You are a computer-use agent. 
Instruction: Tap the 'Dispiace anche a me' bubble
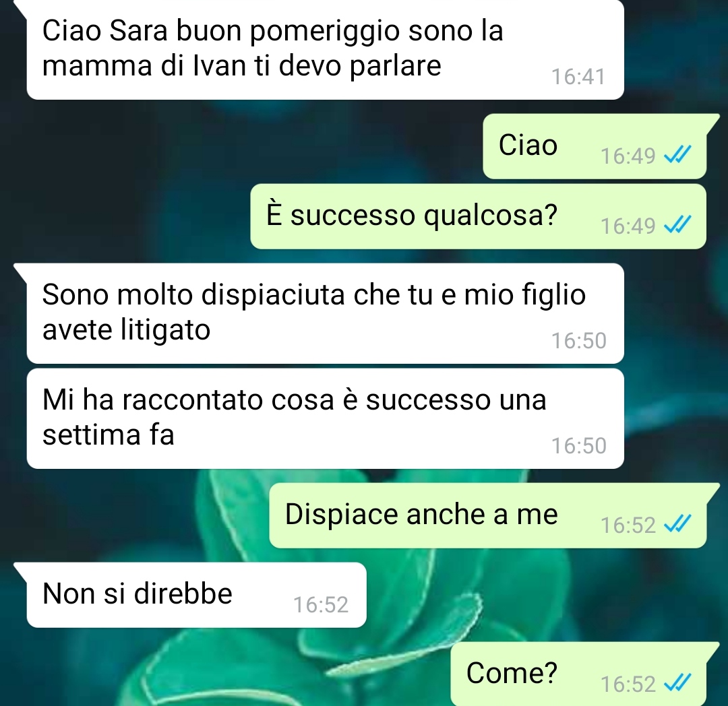[x=488, y=515]
